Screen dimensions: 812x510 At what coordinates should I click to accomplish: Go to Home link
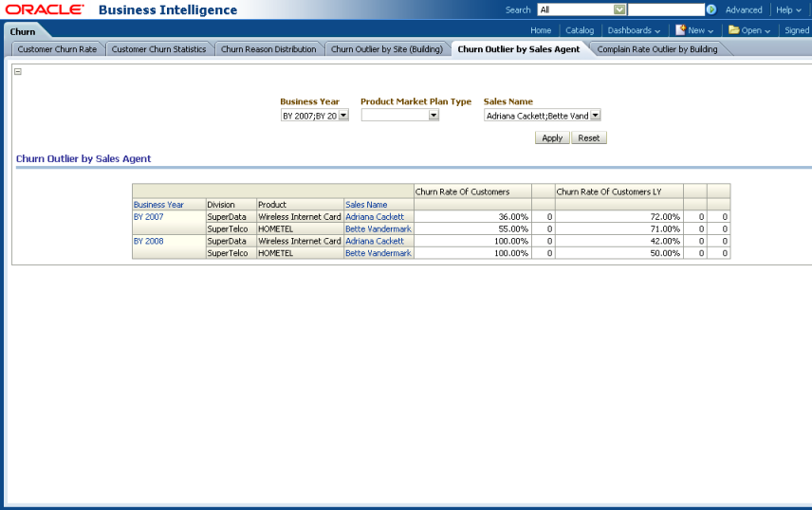pos(541,30)
